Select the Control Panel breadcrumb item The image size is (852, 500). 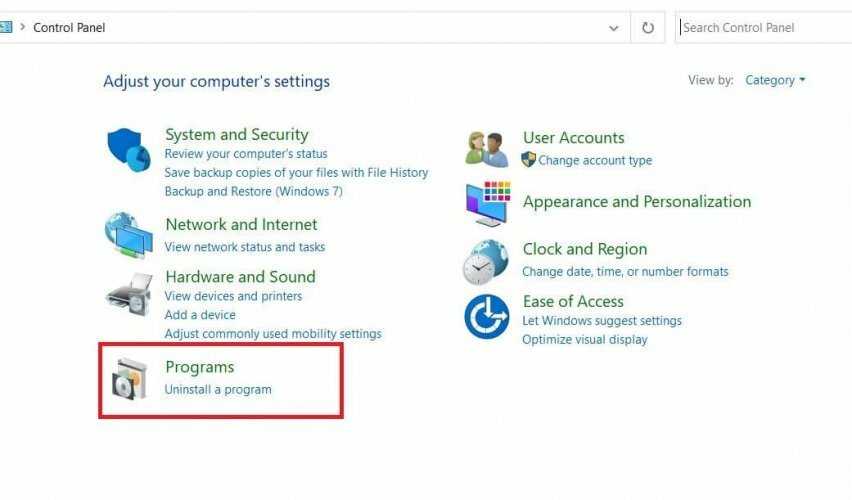(x=69, y=28)
